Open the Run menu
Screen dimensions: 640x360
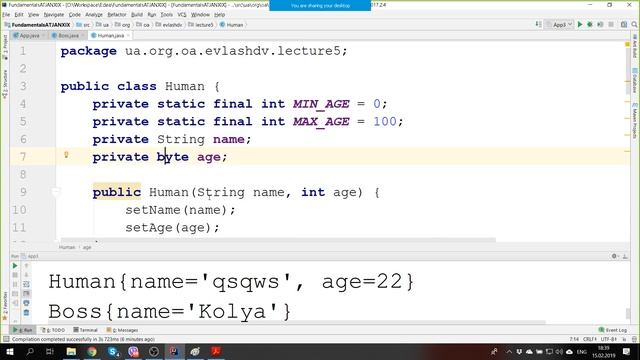pyautogui.click(x=152, y=15)
